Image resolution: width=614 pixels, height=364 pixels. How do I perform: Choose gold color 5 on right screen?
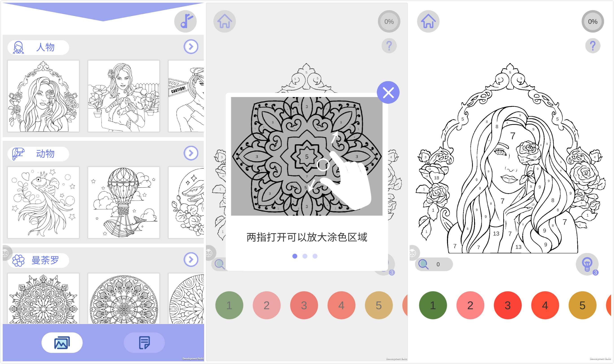tap(582, 305)
